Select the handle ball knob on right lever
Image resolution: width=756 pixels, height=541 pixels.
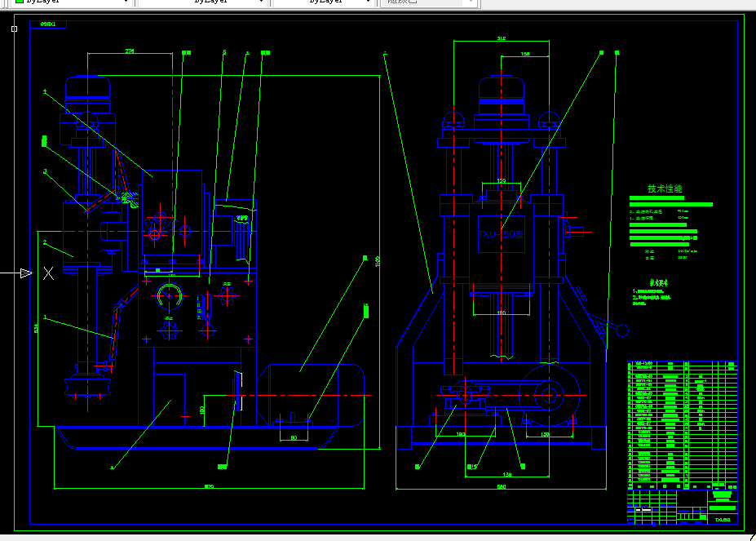point(622,330)
